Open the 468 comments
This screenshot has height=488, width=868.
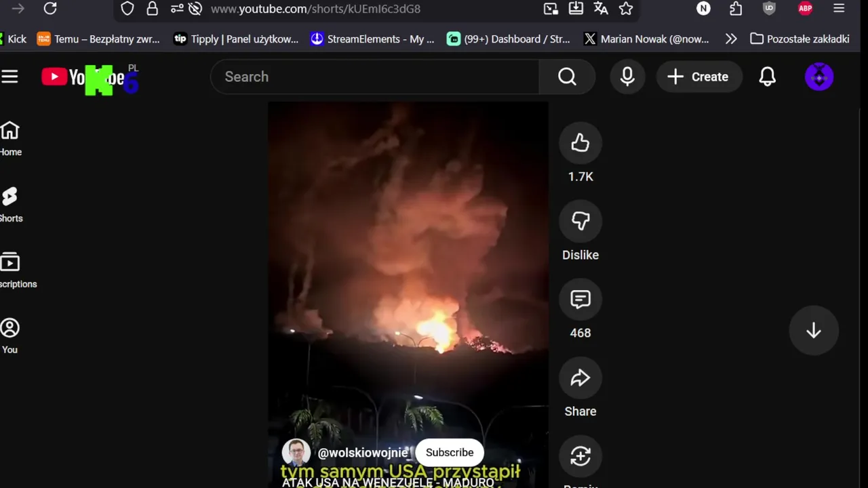click(x=580, y=300)
